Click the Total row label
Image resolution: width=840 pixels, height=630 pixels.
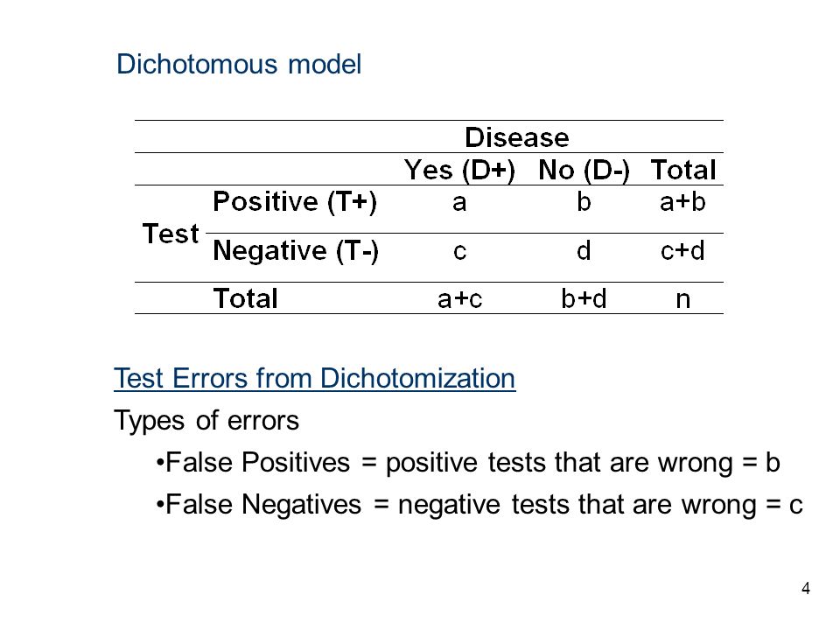(245, 298)
